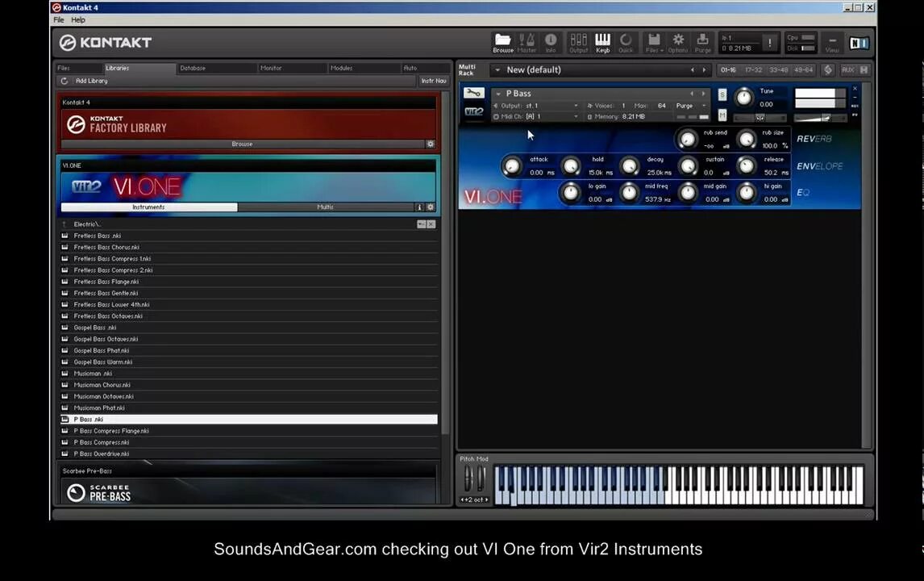Viewport: 924px width, 581px height.
Task: Click the refresh library icon
Action: click(65, 81)
